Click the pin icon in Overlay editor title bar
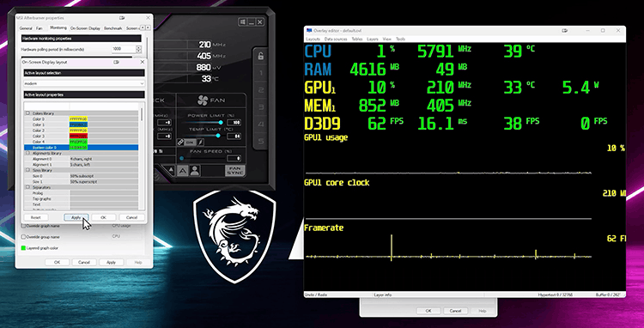Image resolution: width=644 pixels, height=328 pixels. tap(566, 30)
